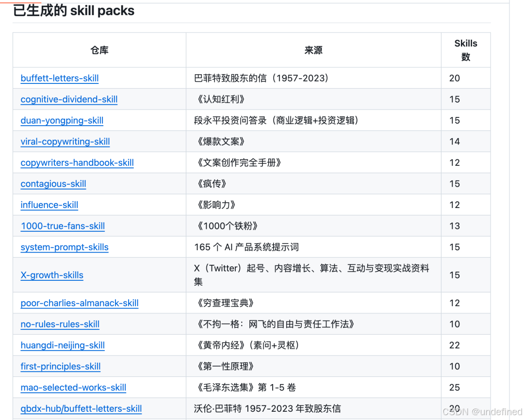
Task: Click skills count 20 in buffett-letters-skill row
Action: pos(455,78)
